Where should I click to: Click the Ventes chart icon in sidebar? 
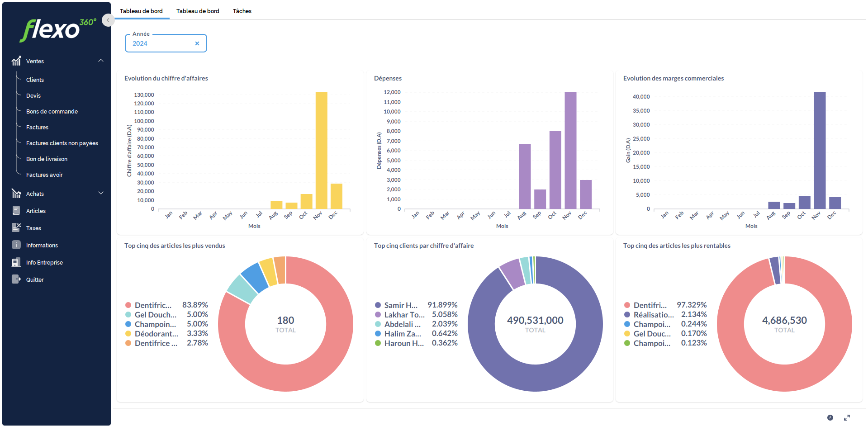16,61
